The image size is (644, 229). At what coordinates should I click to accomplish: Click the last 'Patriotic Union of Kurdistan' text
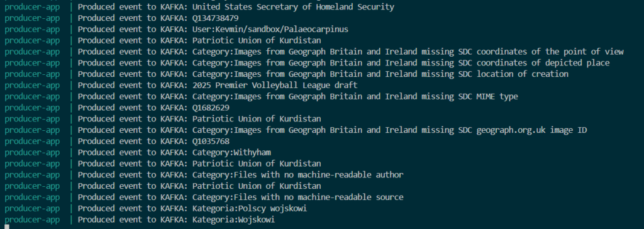pyautogui.click(x=257, y=186)
